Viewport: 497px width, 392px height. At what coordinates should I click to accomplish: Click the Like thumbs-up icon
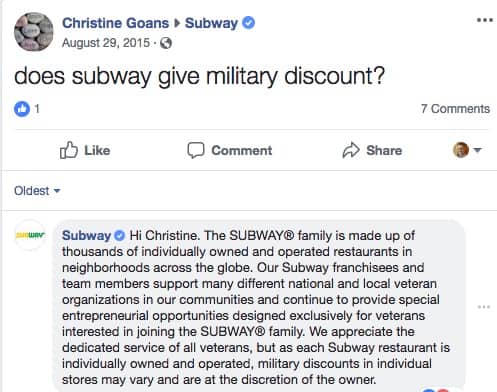69,150
